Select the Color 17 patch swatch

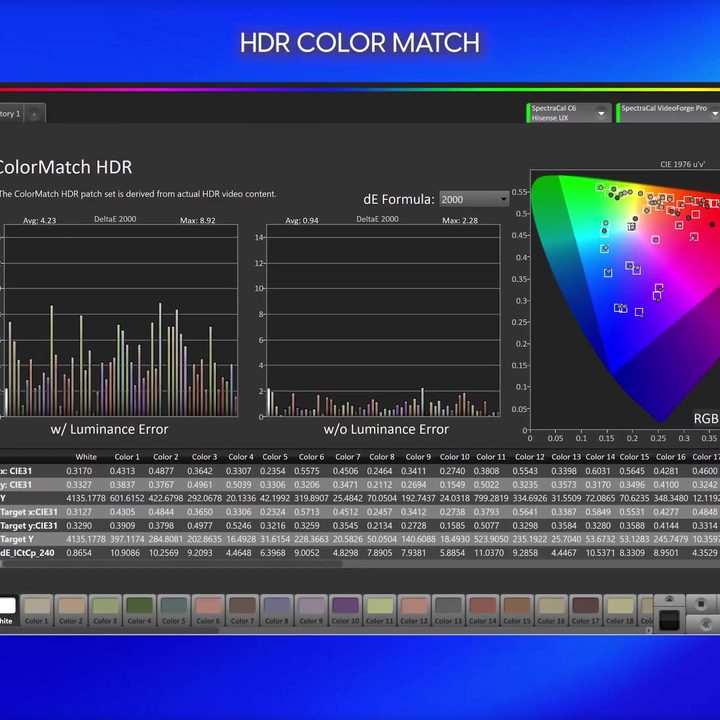(x=585, y=610)
